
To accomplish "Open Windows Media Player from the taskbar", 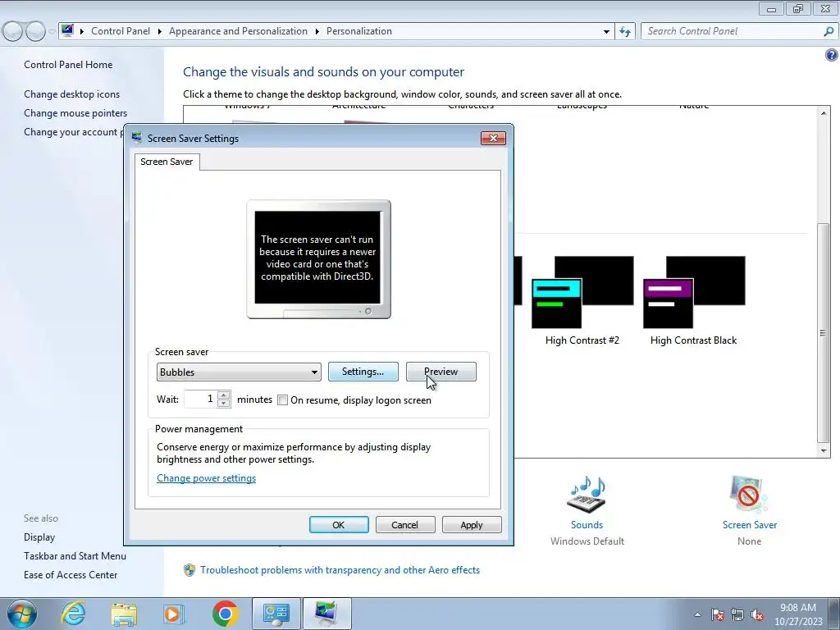I will pos(173,614).
